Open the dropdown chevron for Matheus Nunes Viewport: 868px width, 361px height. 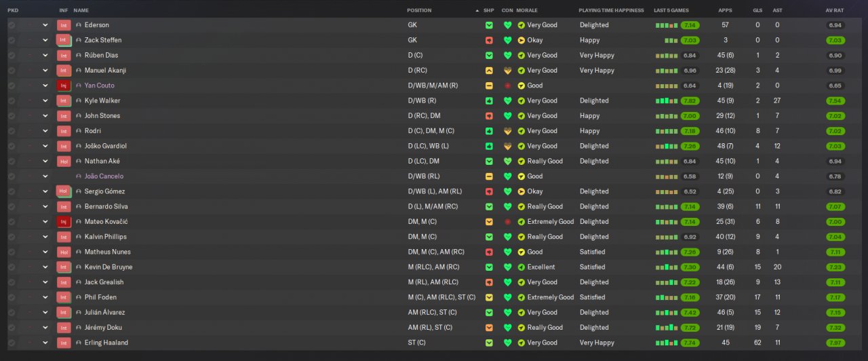pos(45,252)
